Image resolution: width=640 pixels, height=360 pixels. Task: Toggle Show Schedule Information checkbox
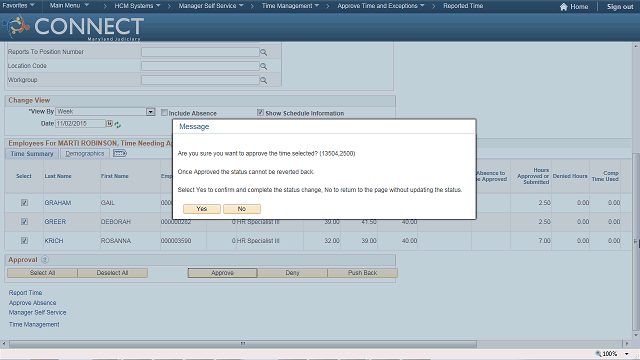[x=260, y=113]
